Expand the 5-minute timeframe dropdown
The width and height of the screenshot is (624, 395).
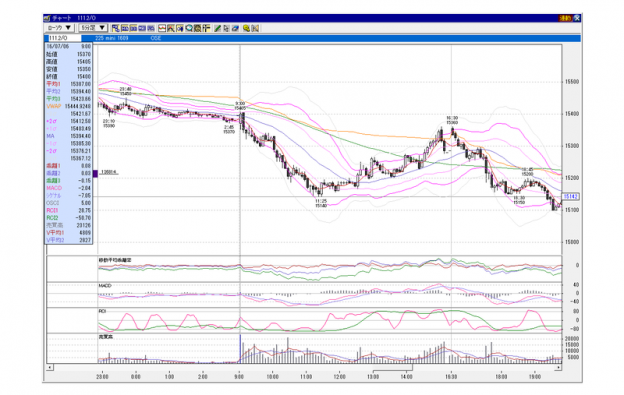93,28
